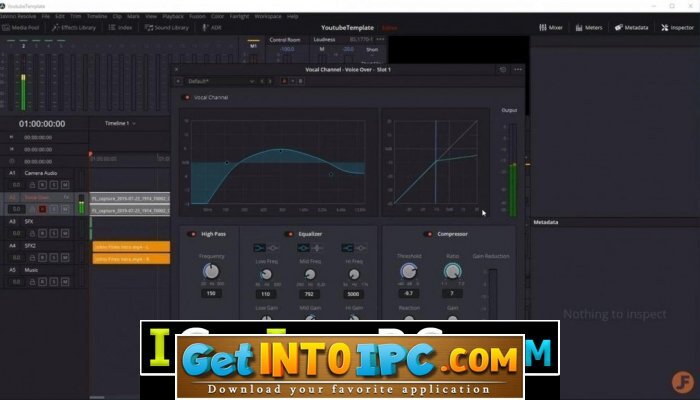This screenshot has height=400, width=700.
Task: Click the Threshold value field
Action: pyautogui.click(x=408, y=293)
